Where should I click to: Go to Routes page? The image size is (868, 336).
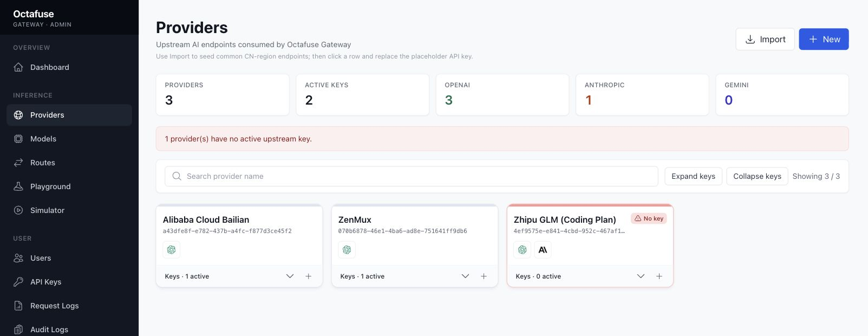click(x=69, y=163)
